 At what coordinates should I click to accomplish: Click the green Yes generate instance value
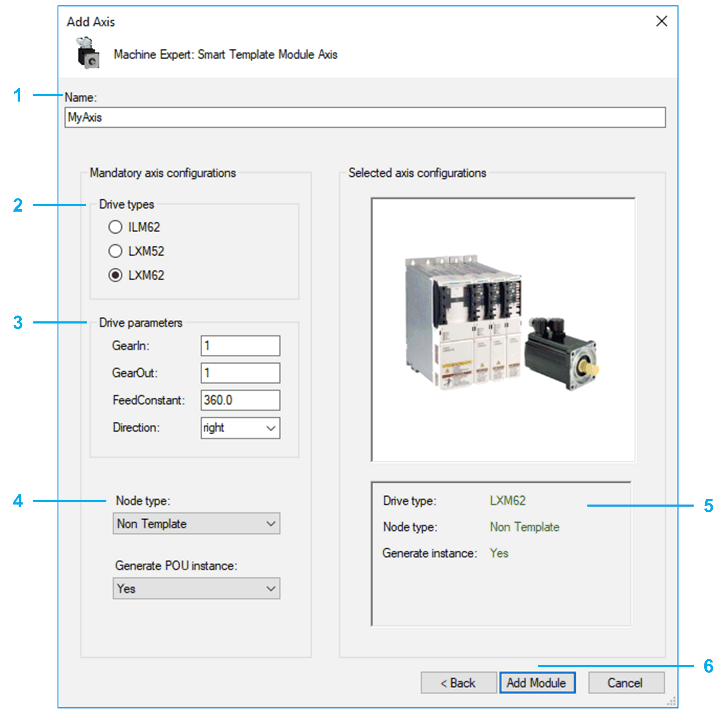tap(499, 553)
